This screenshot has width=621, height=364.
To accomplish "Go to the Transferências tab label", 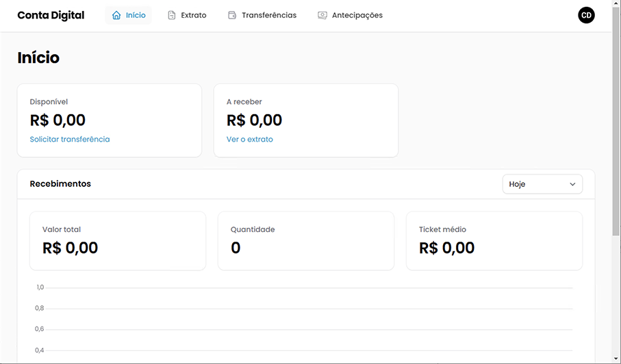I will click(269, 15).
